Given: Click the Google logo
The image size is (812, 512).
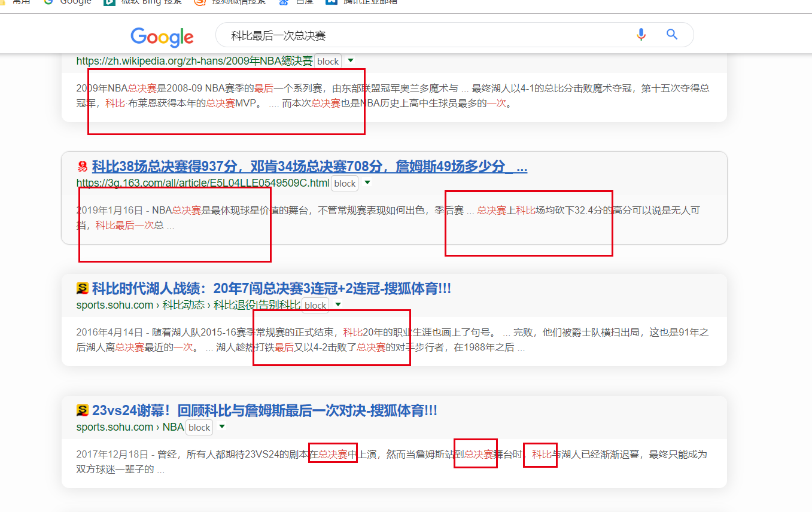Looking at the screenshot, I should (x=162, y=36).
